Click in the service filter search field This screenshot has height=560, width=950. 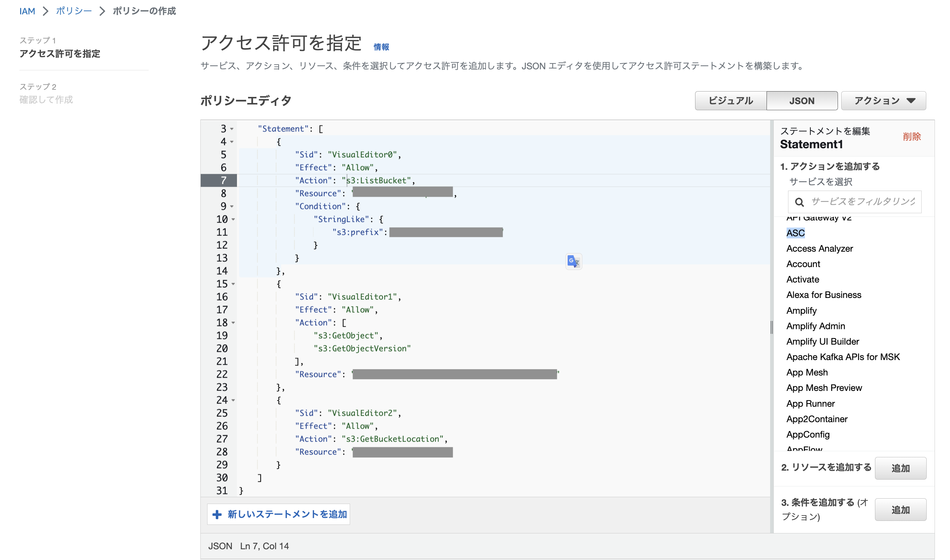[x=862, y=202]
